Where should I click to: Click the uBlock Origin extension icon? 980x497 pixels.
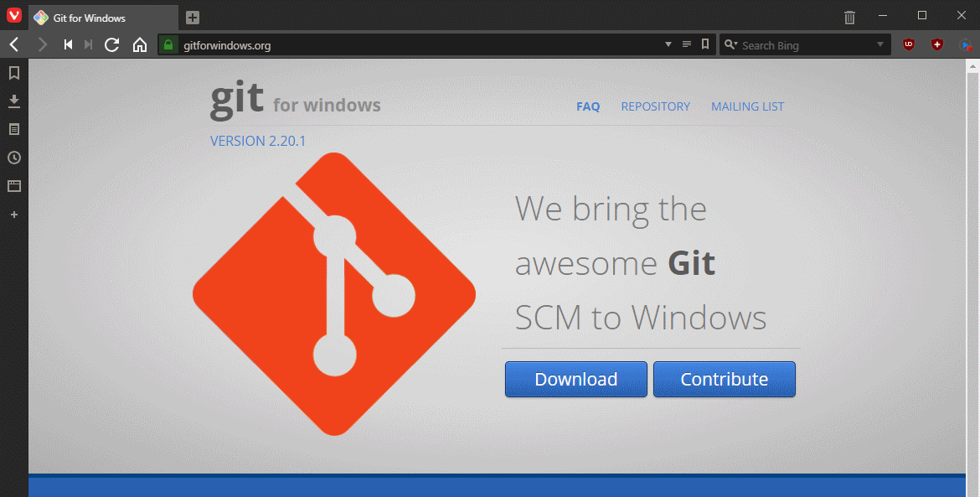pyautogui.click(x=908, y=44)
